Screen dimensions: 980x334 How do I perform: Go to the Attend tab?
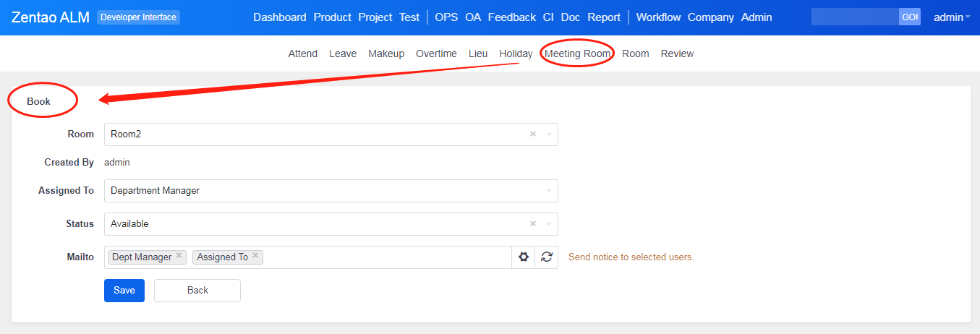pyautogui.click(x=302, y=53)
